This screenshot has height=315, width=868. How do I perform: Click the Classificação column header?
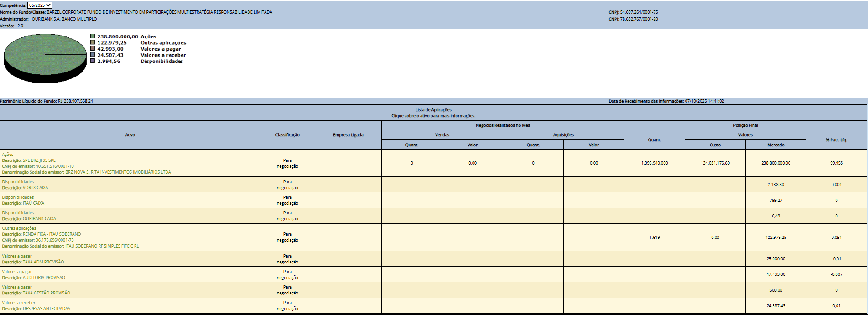287,135
